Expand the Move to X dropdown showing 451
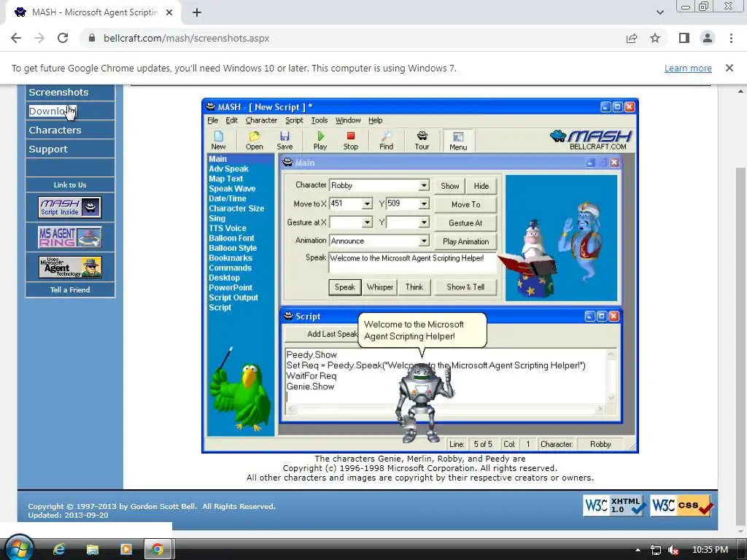747x560 pixels. pyautogui.click(x=367, y=204)
